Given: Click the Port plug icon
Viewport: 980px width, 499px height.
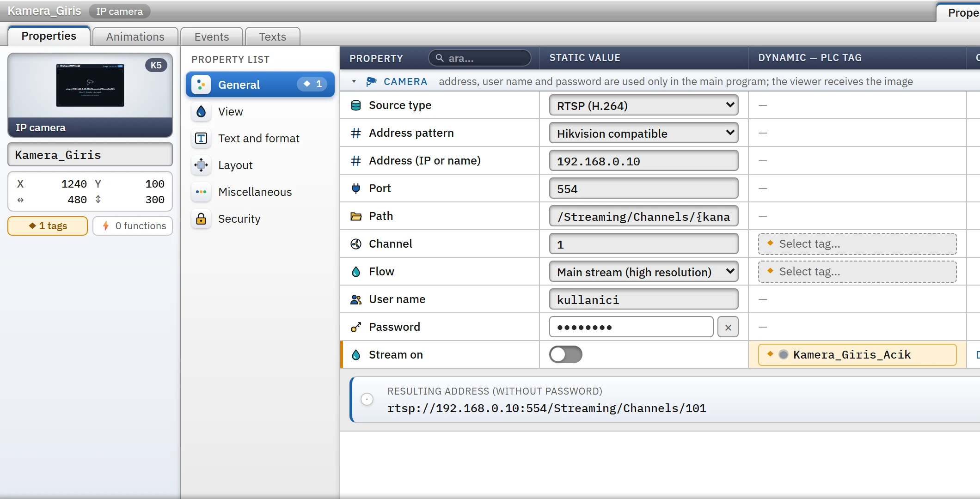Looking at the screenshot, I should click(x=356, y=189).
